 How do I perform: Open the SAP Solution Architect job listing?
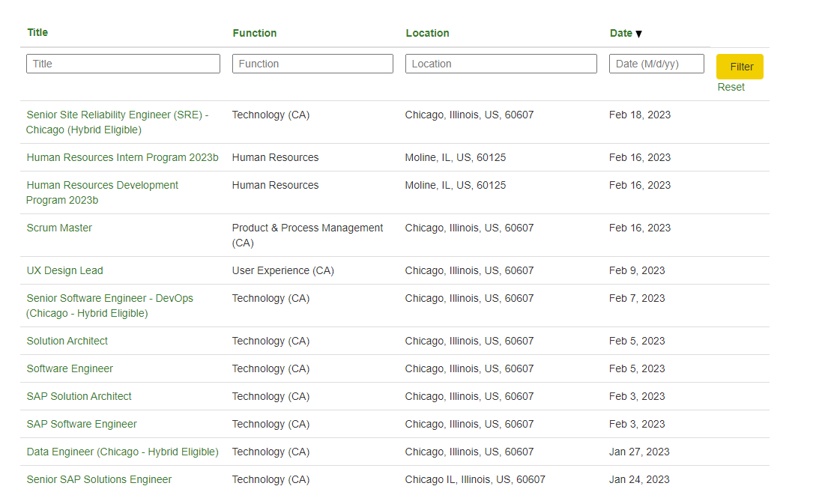79,396
